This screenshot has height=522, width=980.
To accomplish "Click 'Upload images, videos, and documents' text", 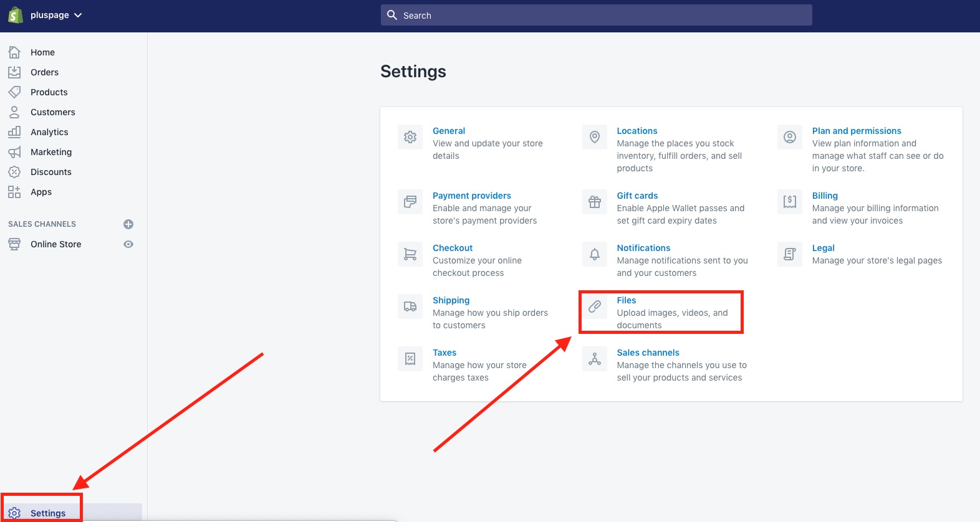I will 672,319.
